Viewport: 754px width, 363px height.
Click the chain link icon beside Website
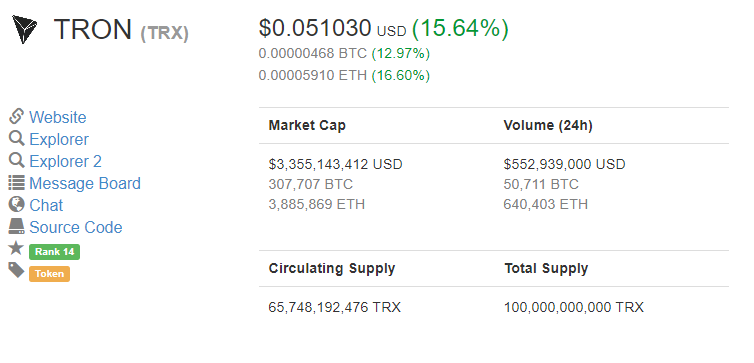coord(16,116)
